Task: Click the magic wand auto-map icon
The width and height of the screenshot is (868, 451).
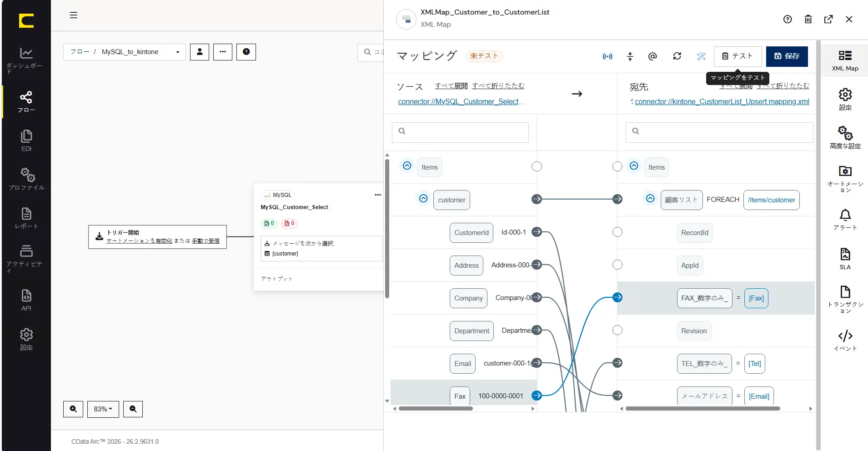Action: 701,56
